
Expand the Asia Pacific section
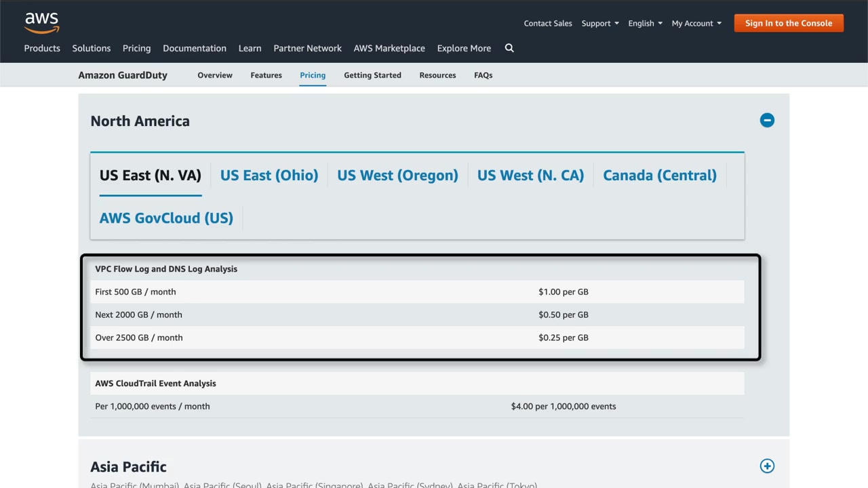coord(767,466)
